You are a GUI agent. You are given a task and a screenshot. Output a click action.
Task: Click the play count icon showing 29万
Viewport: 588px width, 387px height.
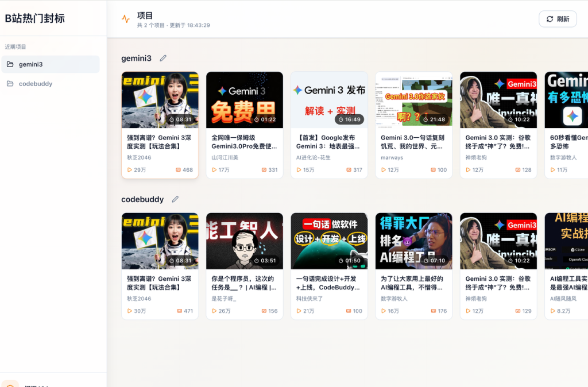tap(129, 170)
